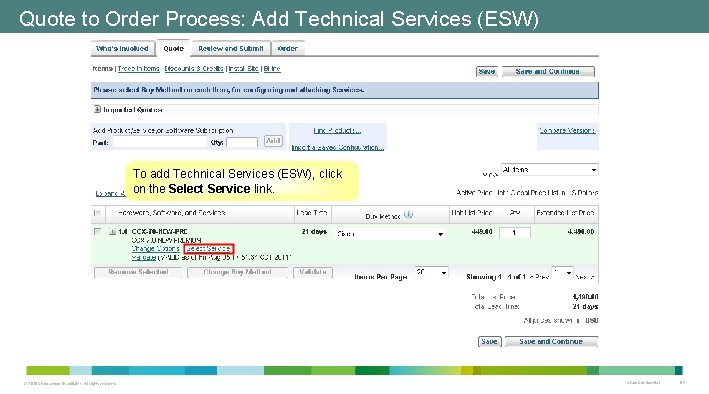Click the Add button next to Qty

273,141
